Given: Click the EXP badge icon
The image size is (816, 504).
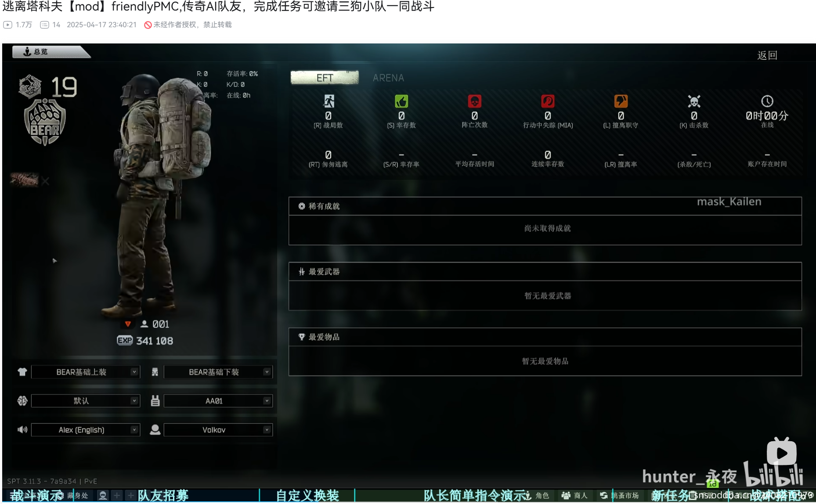Looking at the screenshot, I should (125, 340).
